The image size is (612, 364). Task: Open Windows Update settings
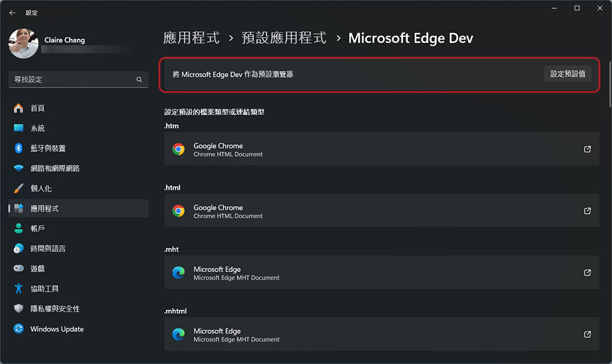(x=78, y=329)
